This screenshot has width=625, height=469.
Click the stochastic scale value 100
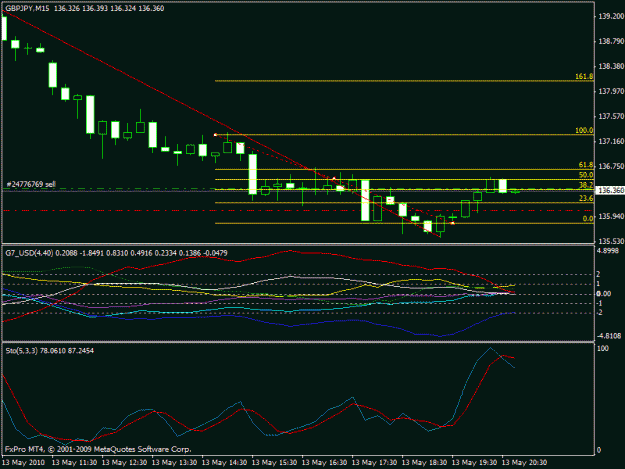pos(603,348)
